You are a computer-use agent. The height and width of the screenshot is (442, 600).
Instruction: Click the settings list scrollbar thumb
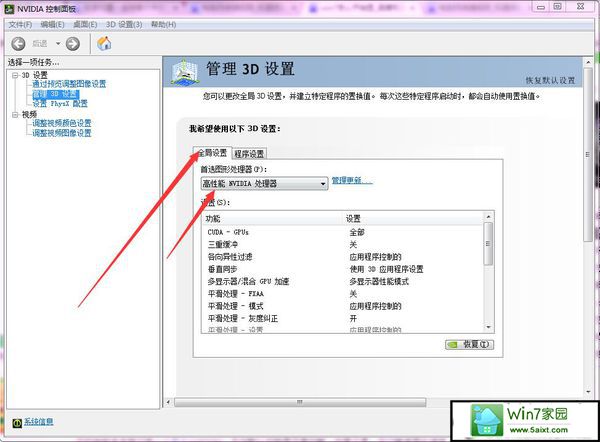tap(488, 244)
